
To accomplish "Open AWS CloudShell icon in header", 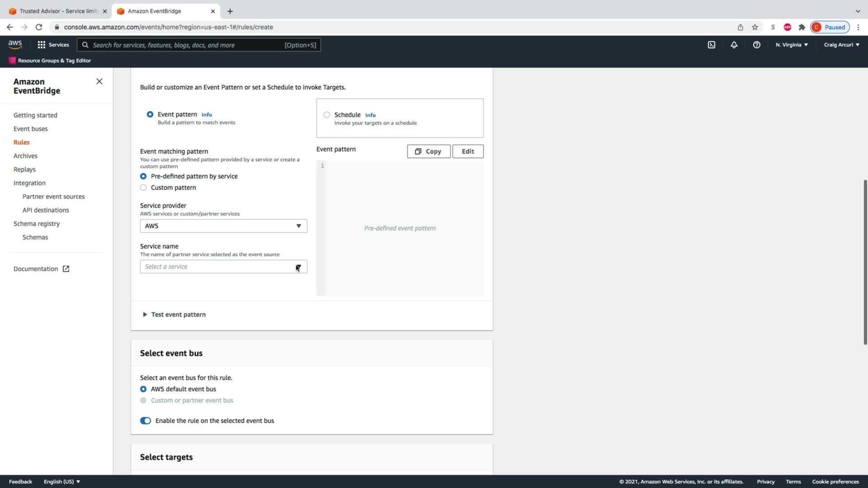I will point(711,45).
